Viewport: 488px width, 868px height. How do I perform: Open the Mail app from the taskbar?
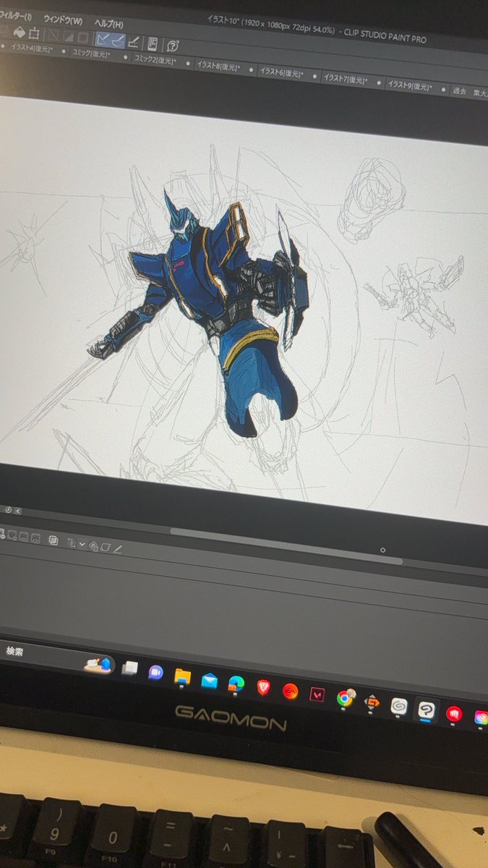210,681
